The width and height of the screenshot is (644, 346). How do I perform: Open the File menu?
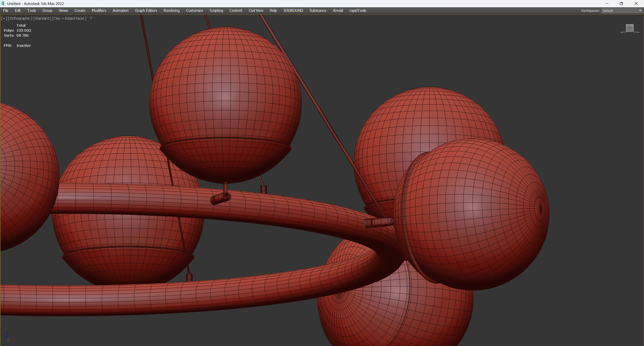point(6,11)
